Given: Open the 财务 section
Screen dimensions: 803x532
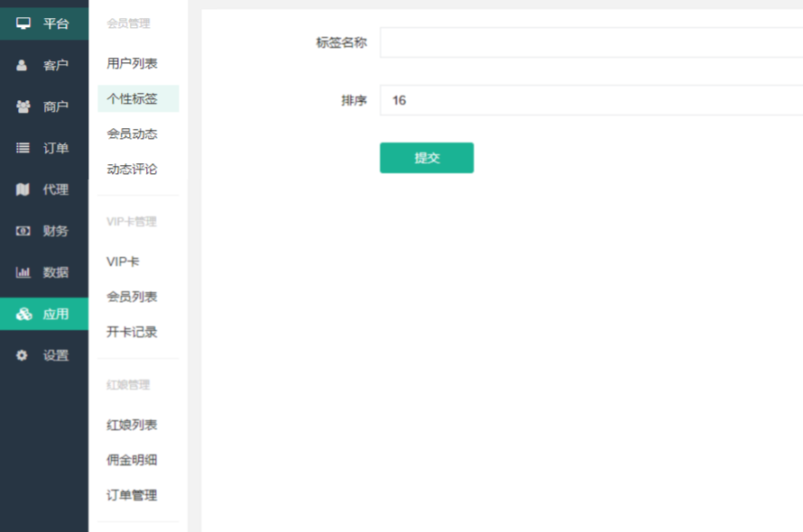Looking at the screenshot, I should (x=44, y=231).
